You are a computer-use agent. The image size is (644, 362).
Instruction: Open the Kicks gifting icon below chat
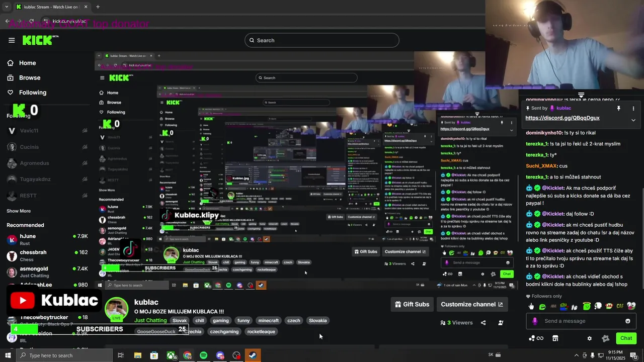536,338
